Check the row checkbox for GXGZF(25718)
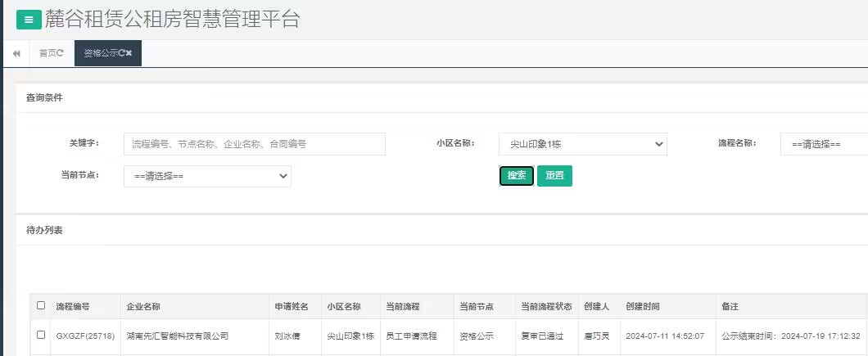 pos(41,335)
